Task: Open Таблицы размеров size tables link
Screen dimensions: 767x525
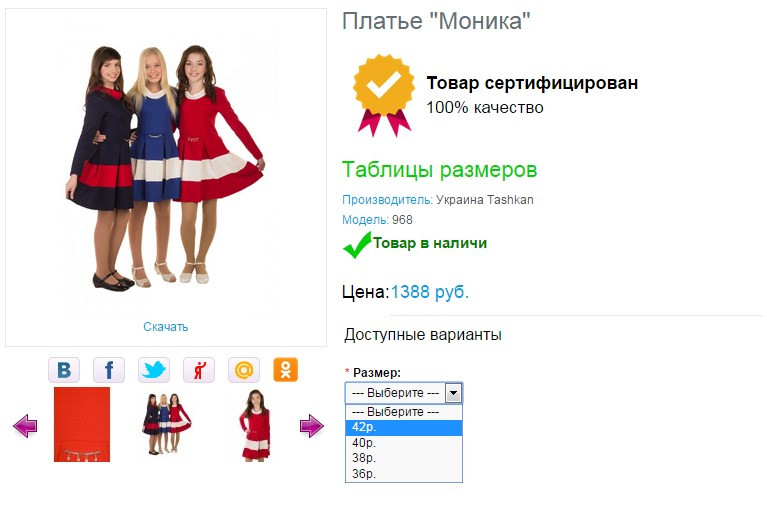Action: click(x=439, y=170)
